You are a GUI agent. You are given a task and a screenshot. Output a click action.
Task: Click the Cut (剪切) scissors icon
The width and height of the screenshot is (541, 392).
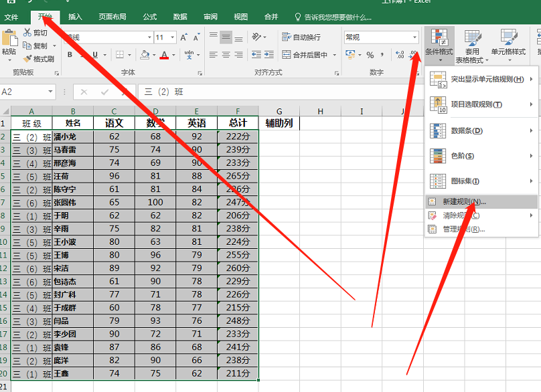click(x=27, y=32)
